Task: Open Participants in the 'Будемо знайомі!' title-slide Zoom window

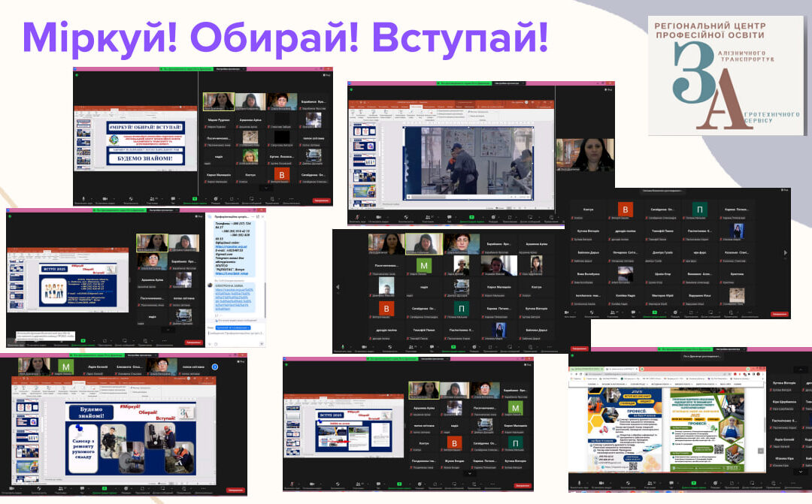Action: (x=152, y=199)
